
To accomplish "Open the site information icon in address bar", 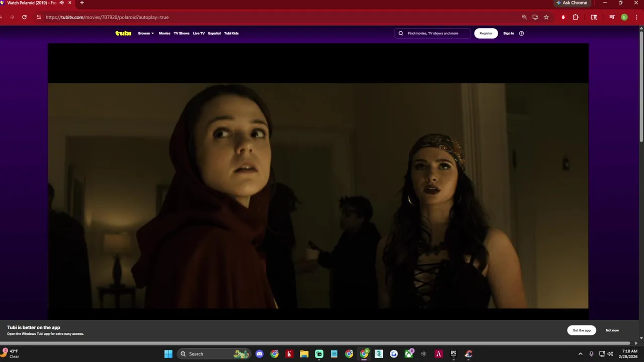I will click(x=39, y=17).
